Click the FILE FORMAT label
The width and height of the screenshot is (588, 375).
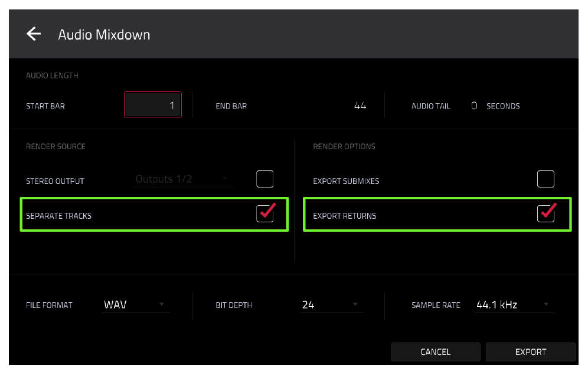[x=49, y=305]
